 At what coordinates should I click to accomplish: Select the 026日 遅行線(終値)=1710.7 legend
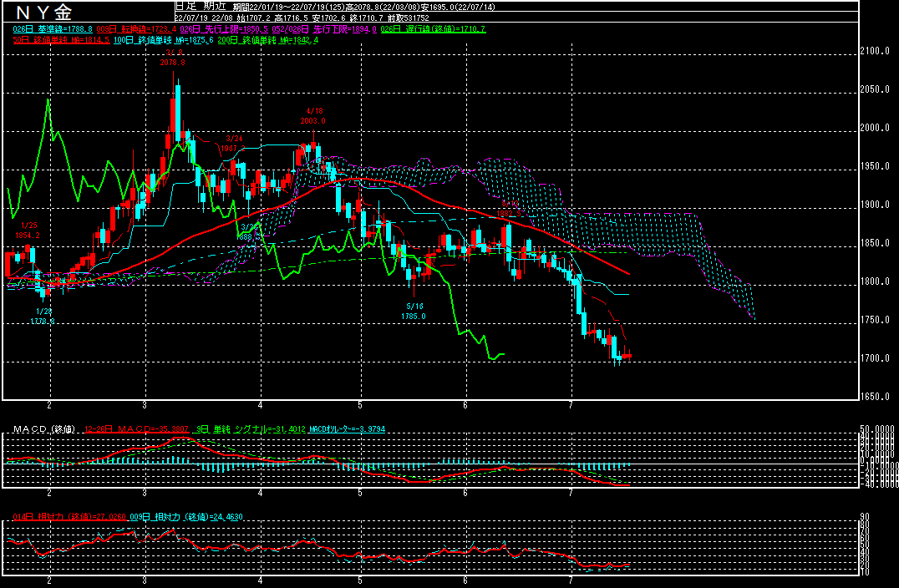point(433,29)
